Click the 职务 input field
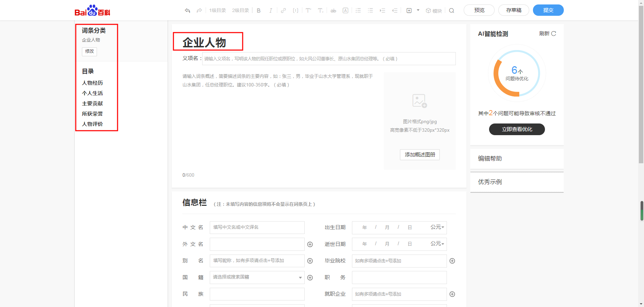The width and height of the screenshot is (644, 307). click(x=399, y=277)
